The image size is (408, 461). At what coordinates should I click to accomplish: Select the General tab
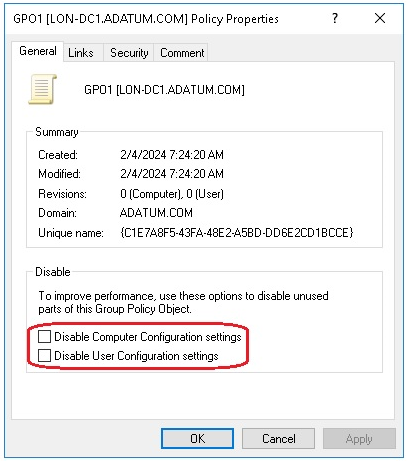(x=38, y=51)
